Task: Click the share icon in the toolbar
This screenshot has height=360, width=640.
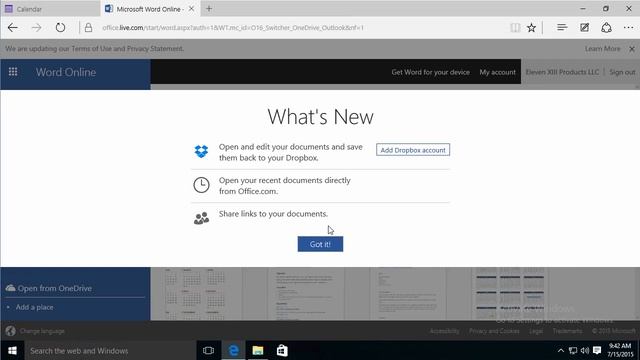Action: (x=607, y=27)
